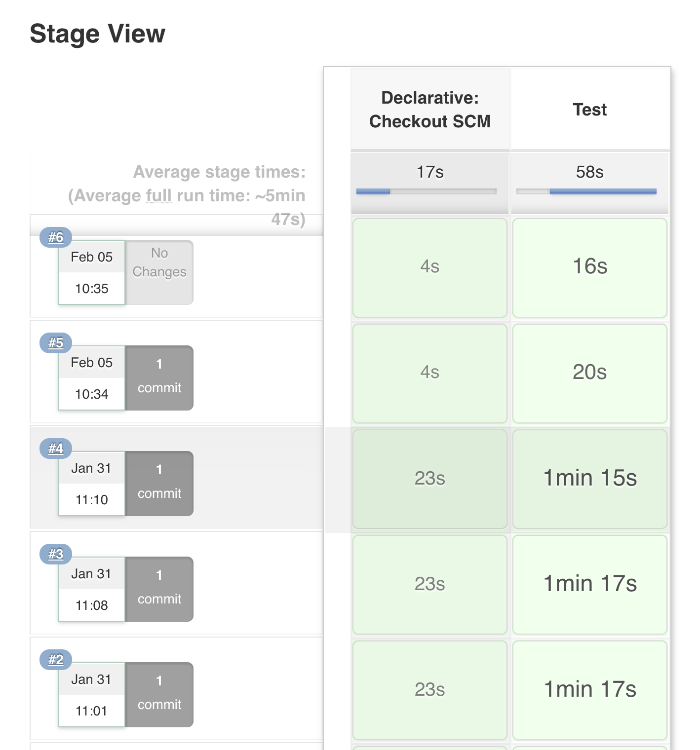Open build #5 badge link

tap(56, 343)
